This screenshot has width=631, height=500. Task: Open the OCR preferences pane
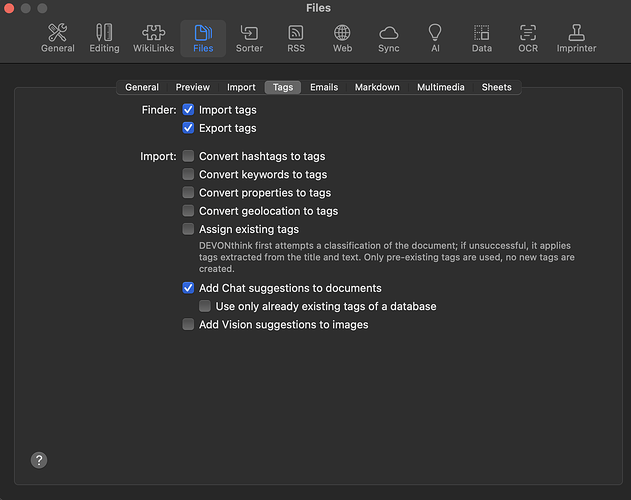coord(528,38)
